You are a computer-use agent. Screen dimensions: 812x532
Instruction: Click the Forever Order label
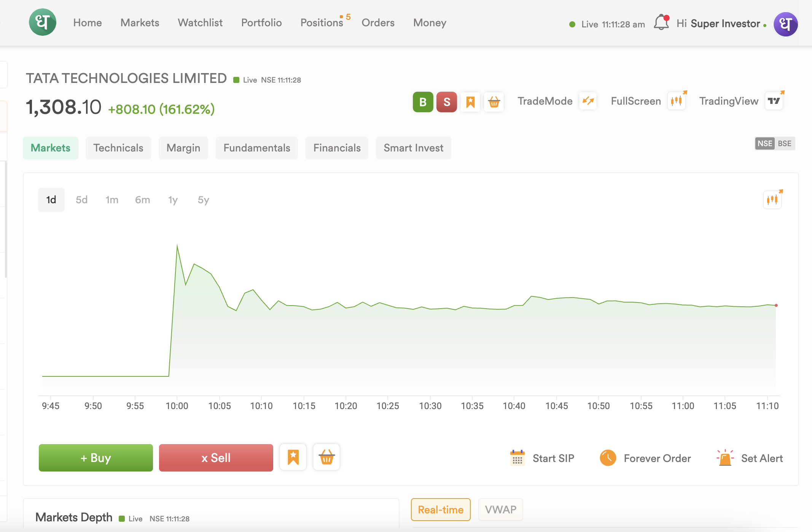click(x=658, y=458)
